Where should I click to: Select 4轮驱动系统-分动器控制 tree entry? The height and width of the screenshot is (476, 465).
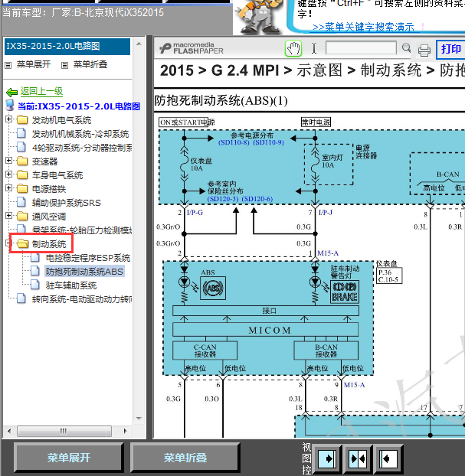tap(82, 148)
